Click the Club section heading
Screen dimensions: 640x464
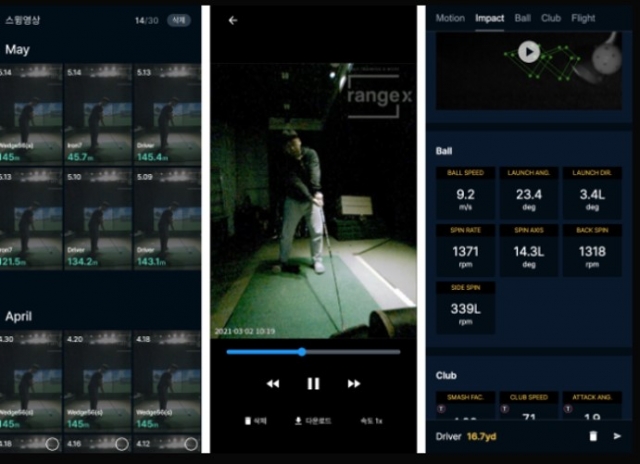(446, 375)
